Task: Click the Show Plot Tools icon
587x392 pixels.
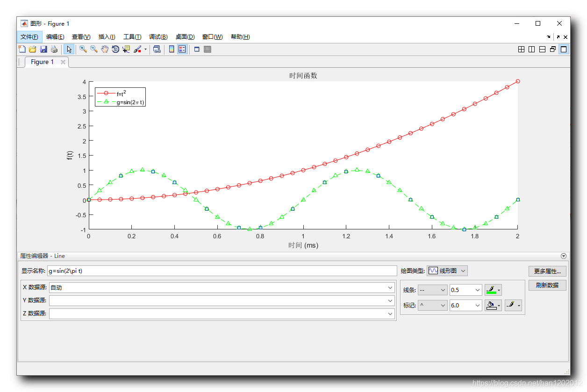Action: click(208, 49)
